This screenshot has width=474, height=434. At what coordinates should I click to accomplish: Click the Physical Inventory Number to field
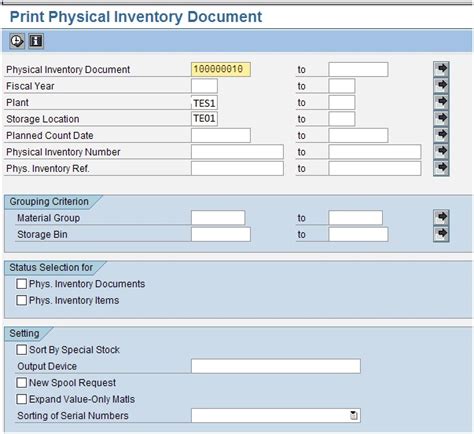point(375,152)
